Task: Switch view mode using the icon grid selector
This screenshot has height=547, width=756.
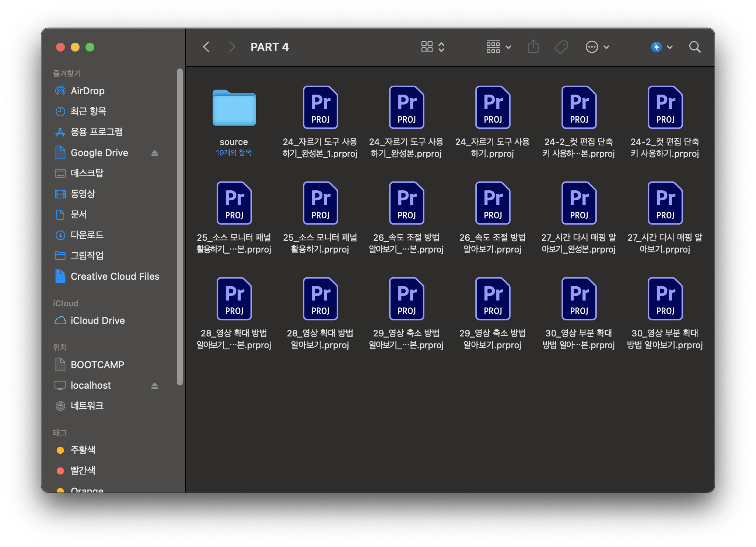Action: point(433,47)
